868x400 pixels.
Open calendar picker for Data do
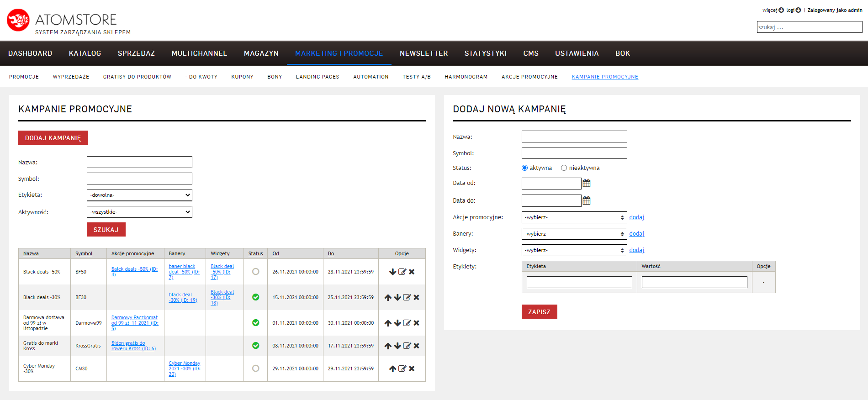(587, 200)
